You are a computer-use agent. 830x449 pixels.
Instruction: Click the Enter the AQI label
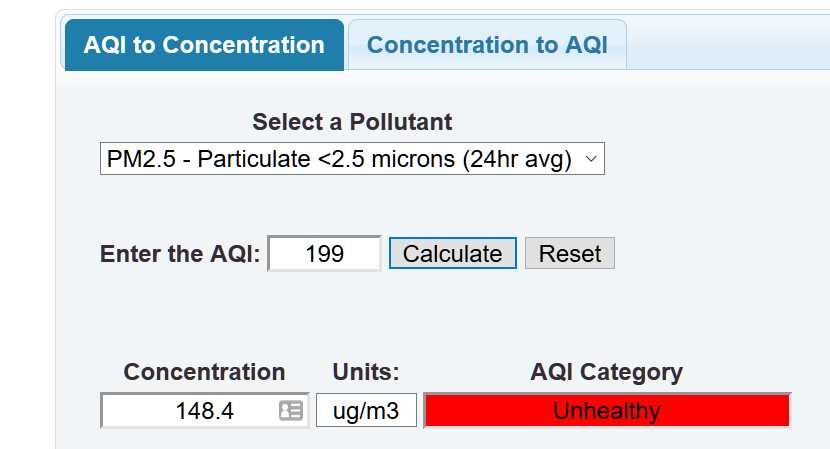pyautogui.click(x=180, y=254)
